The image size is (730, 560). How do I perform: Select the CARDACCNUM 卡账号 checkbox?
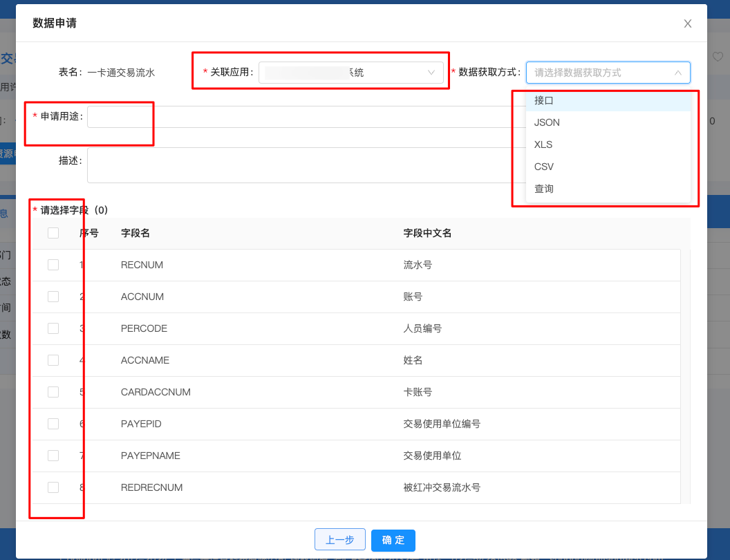point(53,391)
